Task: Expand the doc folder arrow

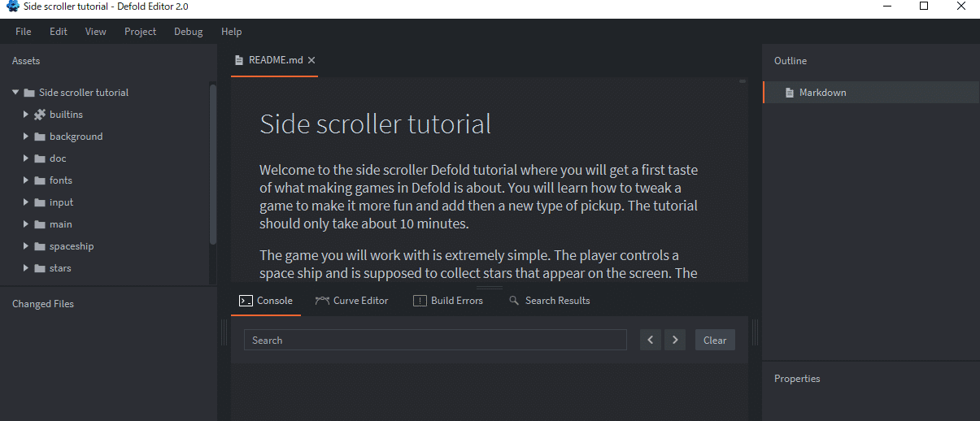Action: [x=26, y=158]
